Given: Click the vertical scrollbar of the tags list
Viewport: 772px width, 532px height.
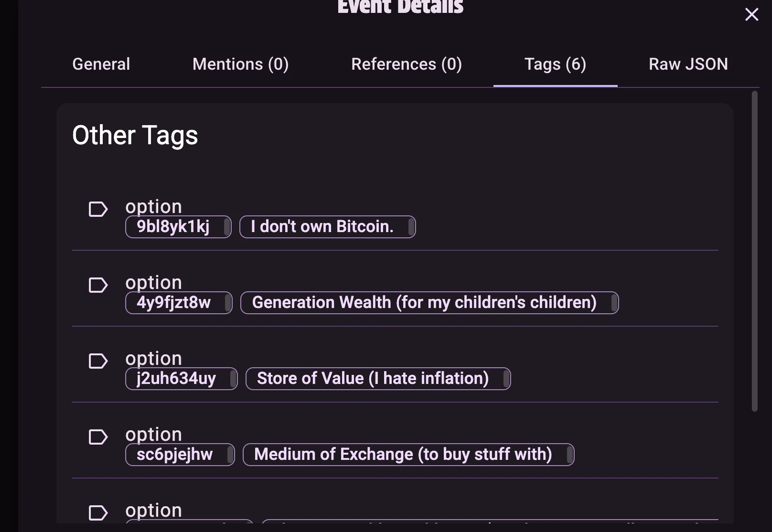Looking at the screenshot, I should click(754, 251).
